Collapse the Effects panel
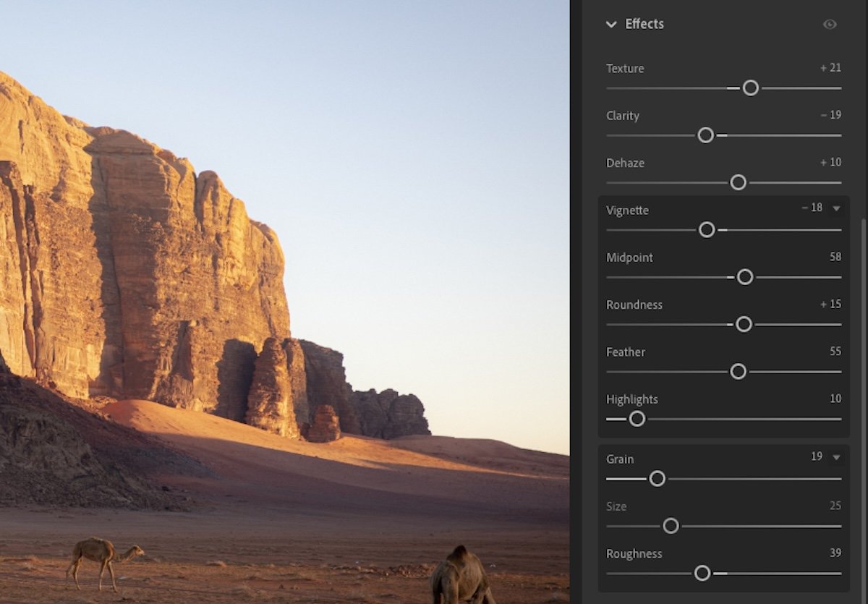The image size is (868, 604). pyautogui.click(x=611, y=24)
